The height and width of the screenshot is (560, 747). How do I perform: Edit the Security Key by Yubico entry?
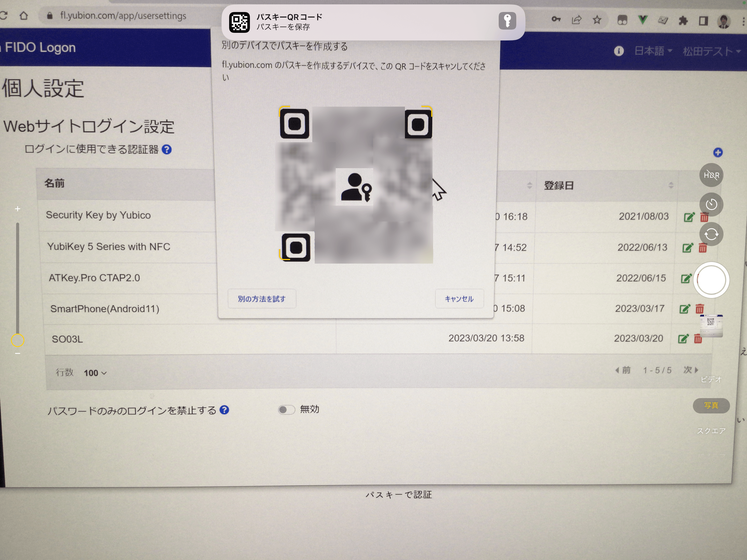(689, 217)
